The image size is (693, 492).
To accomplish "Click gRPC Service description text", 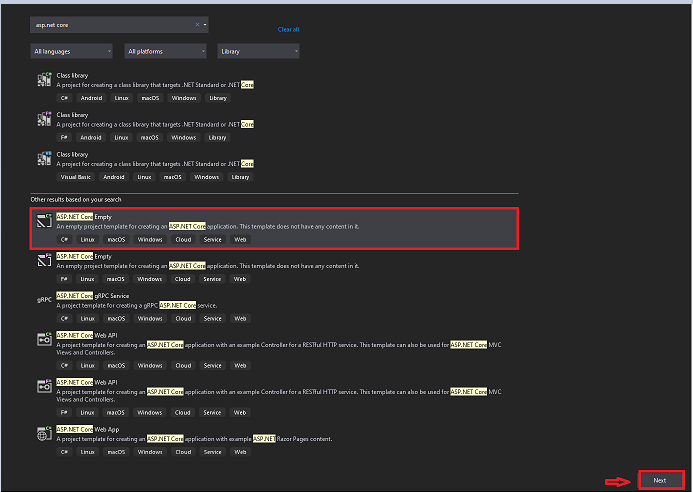I will [x=137, y=306].
